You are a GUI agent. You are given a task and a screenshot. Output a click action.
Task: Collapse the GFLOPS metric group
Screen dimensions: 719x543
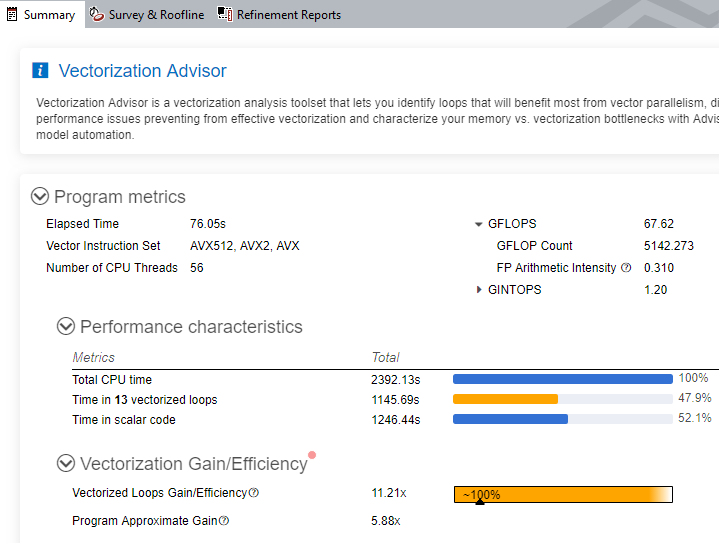[479, 224]
